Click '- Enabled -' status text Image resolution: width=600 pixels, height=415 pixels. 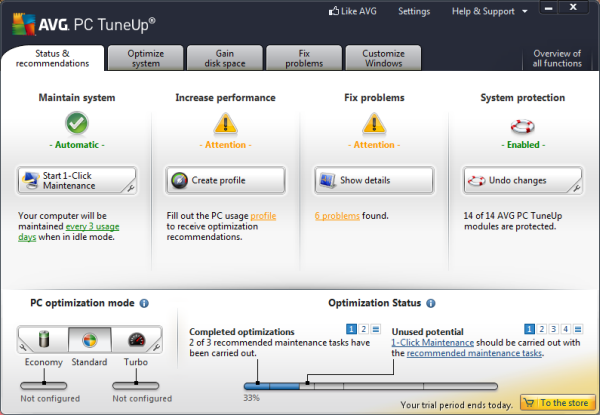click(523, 145)
